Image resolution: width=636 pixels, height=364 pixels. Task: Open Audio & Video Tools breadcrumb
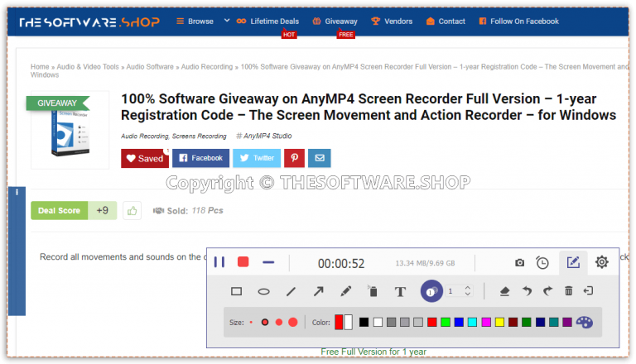click(x=88, y=66)
